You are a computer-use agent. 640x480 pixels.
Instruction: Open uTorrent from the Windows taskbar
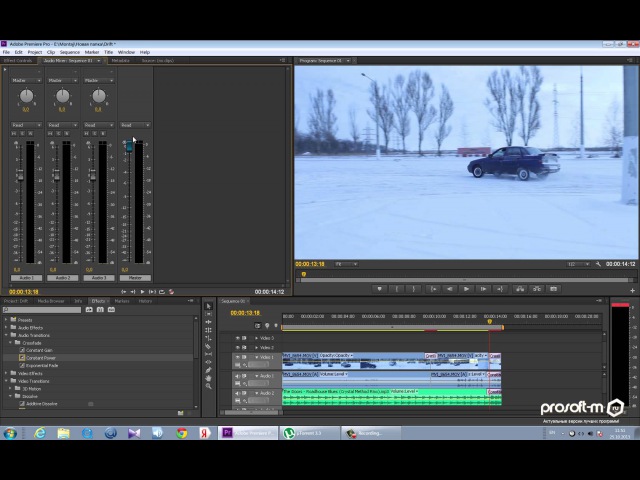(x=299, y=433)
